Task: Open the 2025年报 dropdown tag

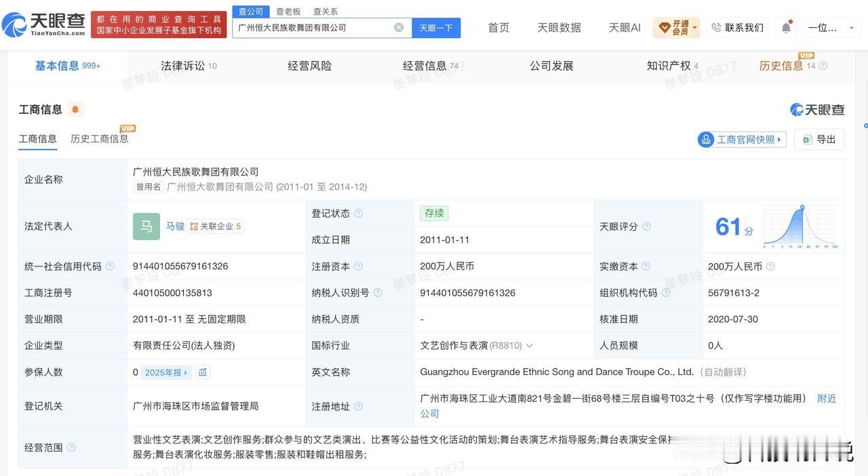Action: (166, 372)
